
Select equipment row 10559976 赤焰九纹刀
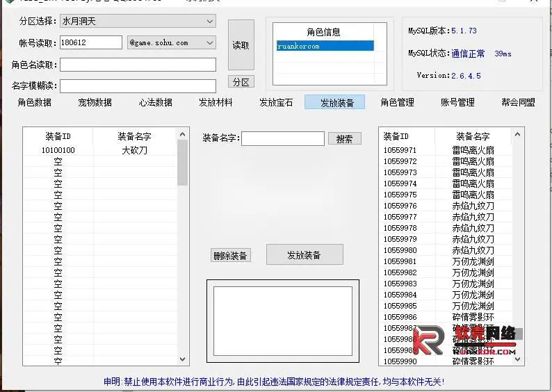click(446, 206)
